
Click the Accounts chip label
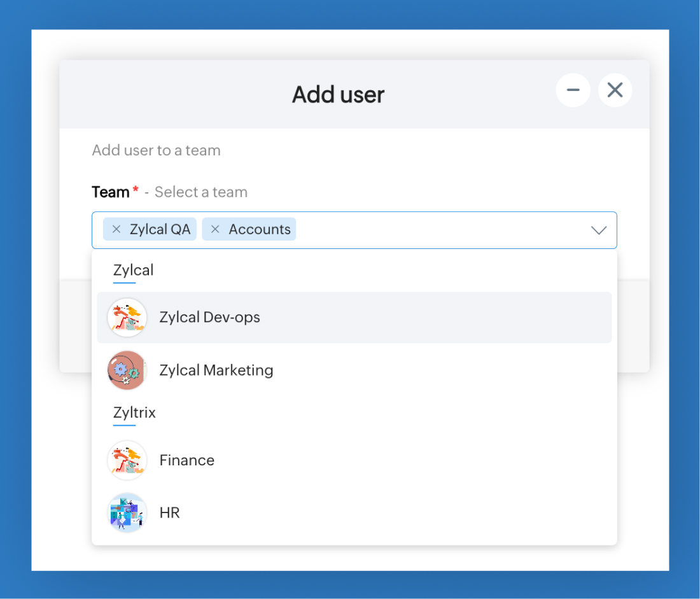pos(260,230)
